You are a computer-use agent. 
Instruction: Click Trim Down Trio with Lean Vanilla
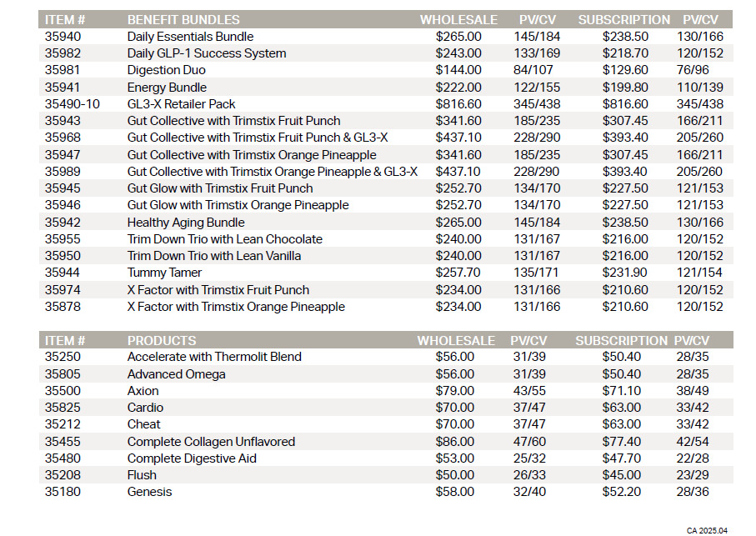coord(214,255)
